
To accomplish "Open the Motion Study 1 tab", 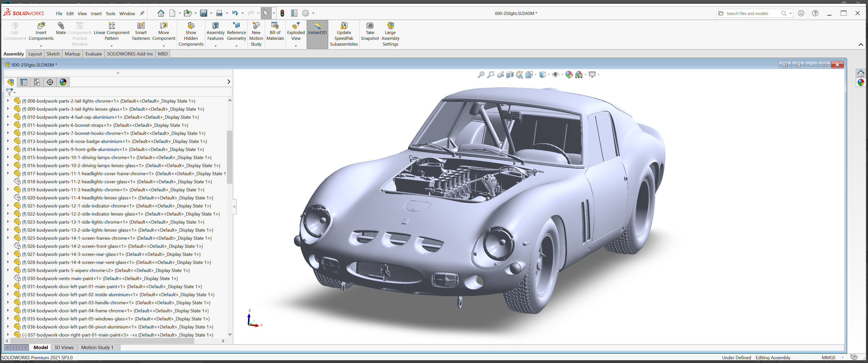I will coord(97,348).
